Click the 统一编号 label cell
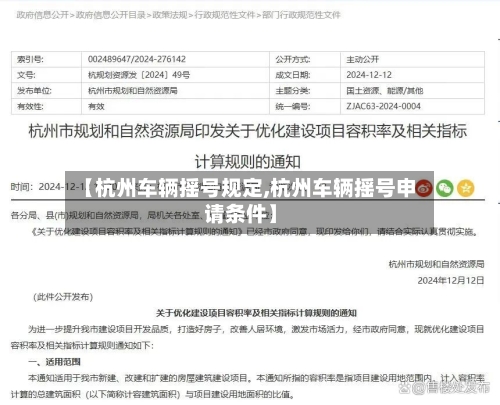This screenshot has height=405, width=500. point(305,107)
